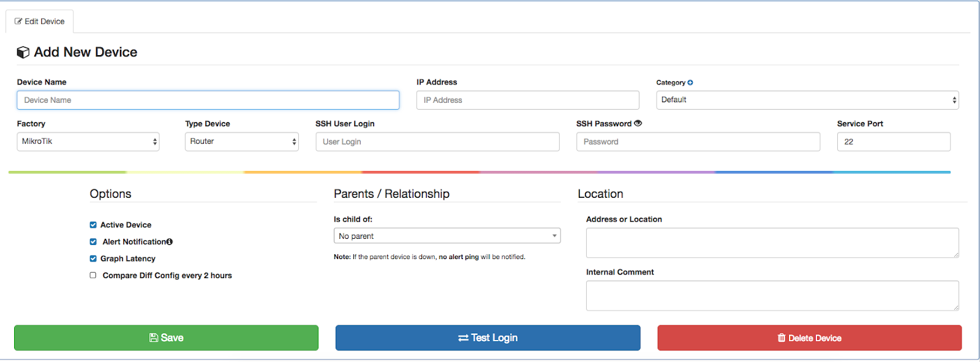This screenshot has width=980, height=362.
Task: Click the eye icon beside SSH Password
Action: 638,123
